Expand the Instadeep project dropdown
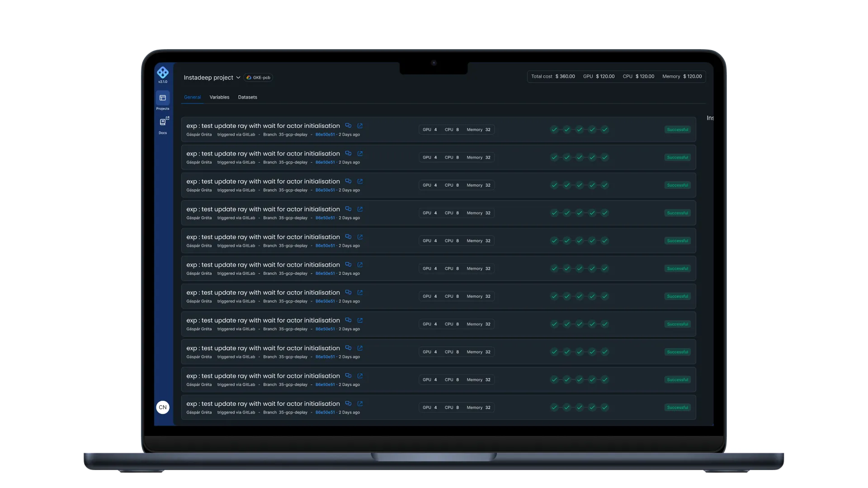Screen dimensions: 868x488 click(209, 77)
